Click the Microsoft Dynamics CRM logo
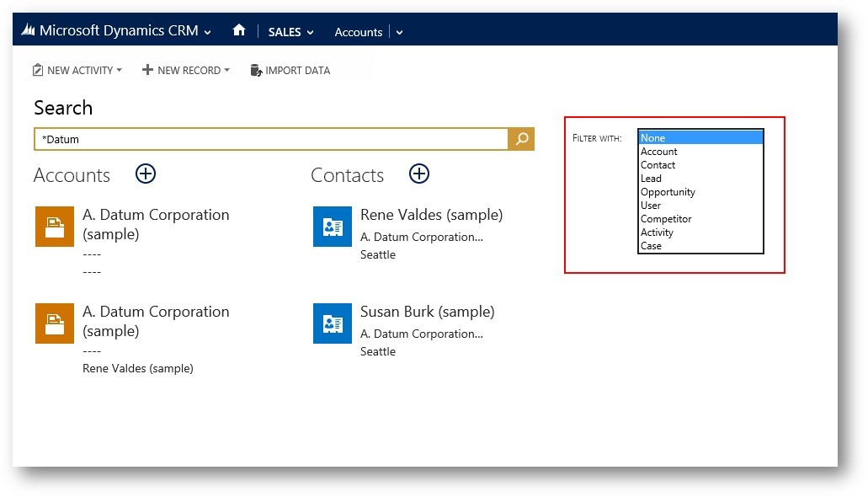 (x=29, y=30)
